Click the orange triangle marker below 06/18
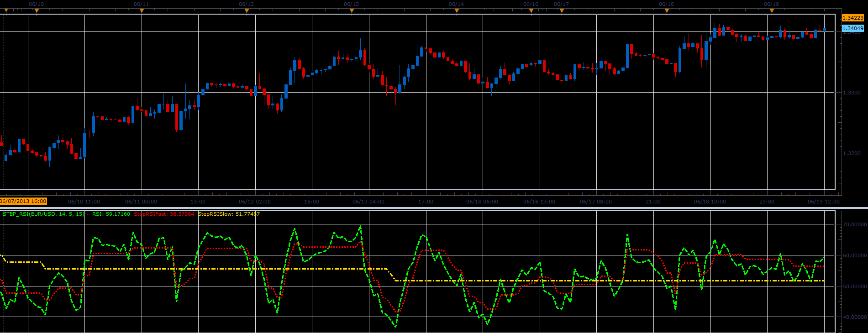The height and width of the screenshot is (333, 868). pyautogui.click(x=667, y=10)
